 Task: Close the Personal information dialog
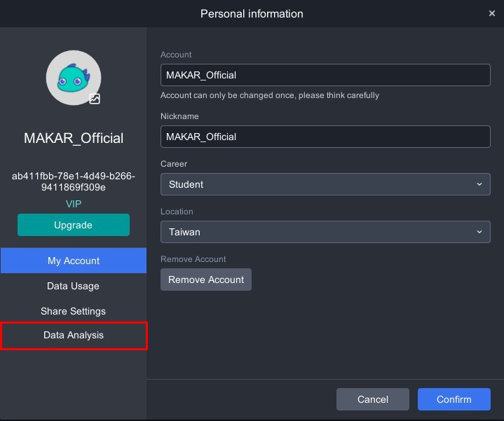pyautogui.click(x=492, y=13)
